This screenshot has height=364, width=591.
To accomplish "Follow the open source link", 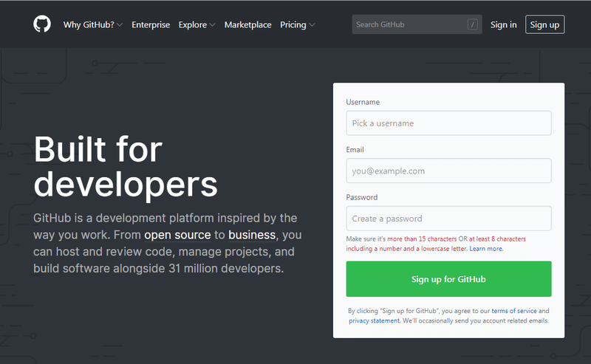I will (x=177, y=235).
